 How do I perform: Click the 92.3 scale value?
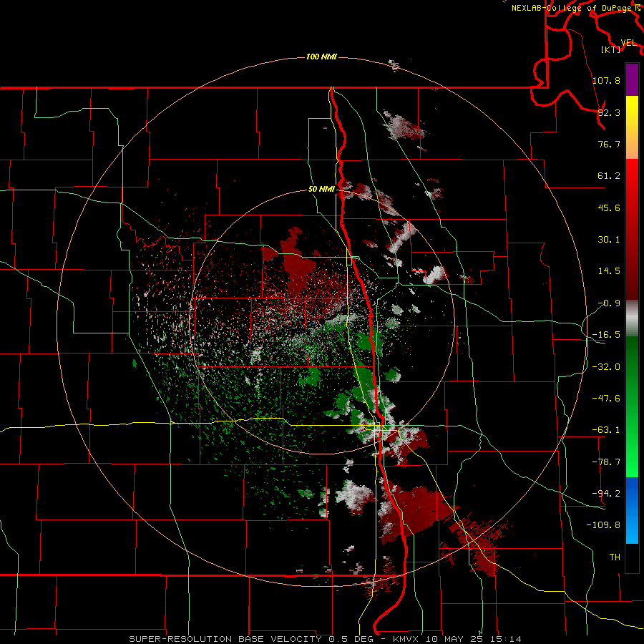609,112
